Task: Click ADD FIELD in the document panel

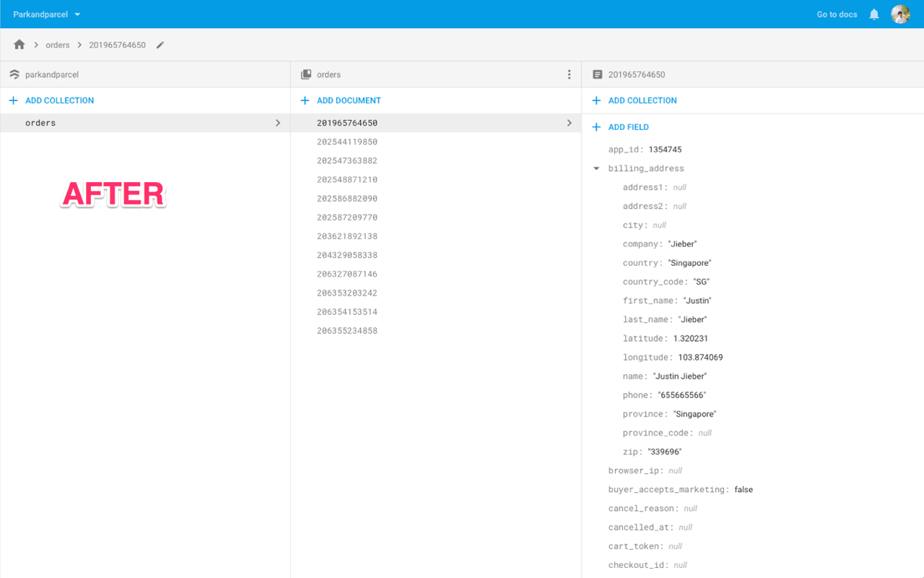Action: click(627, 126)
